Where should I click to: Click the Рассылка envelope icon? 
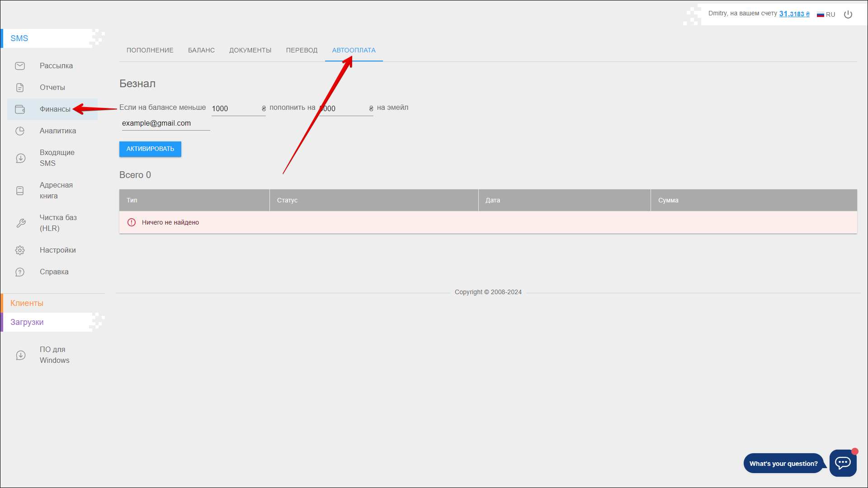click(20, 66)
